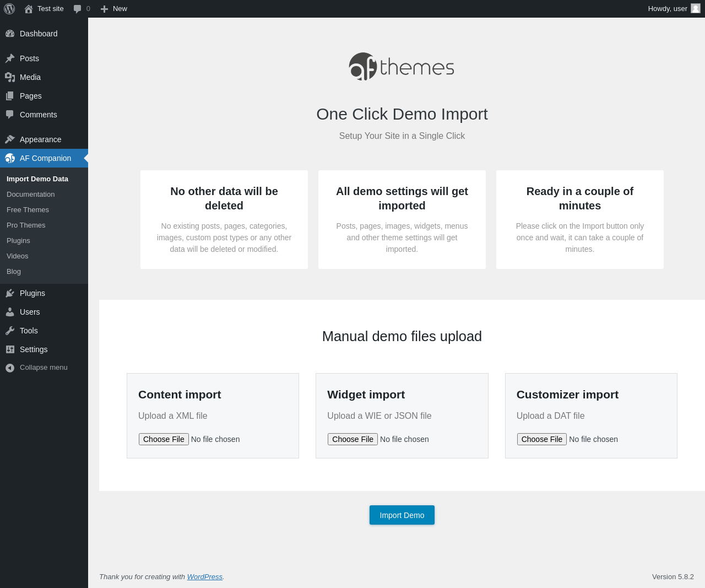
Task: Click "Setup Your Site in a Single Click" subtitle
Action: (402, 136)
